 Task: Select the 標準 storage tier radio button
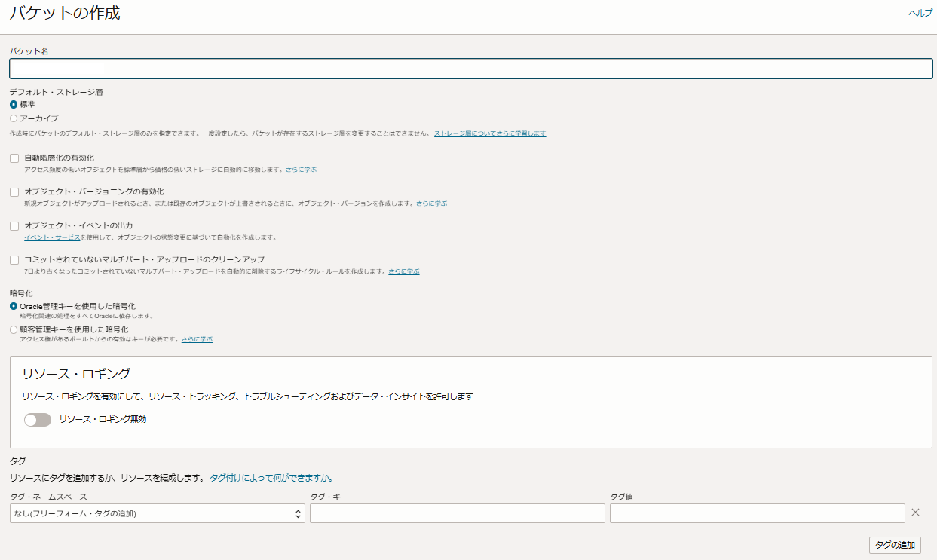[x=14, y=105]
